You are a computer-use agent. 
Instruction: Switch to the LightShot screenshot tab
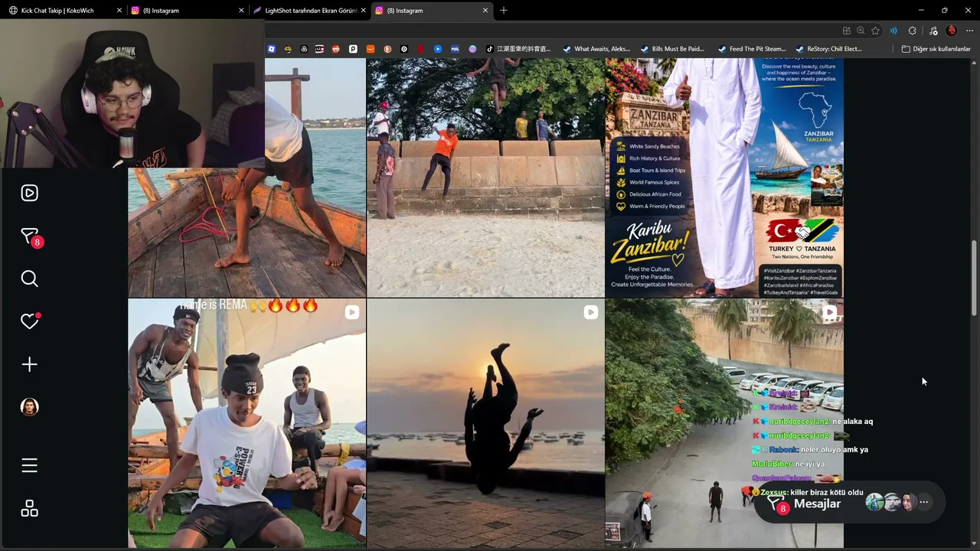309,11
